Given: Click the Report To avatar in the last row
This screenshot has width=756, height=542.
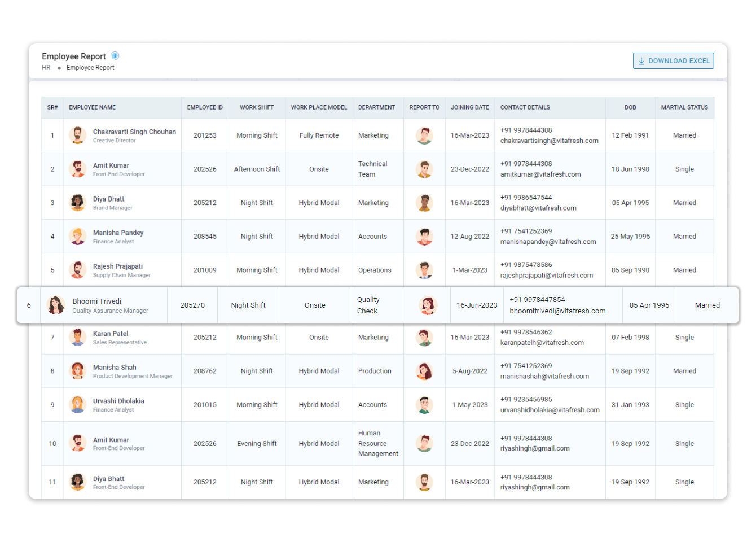Looking at the screenshot, I should pyautogui.click(x=424, y=482).
